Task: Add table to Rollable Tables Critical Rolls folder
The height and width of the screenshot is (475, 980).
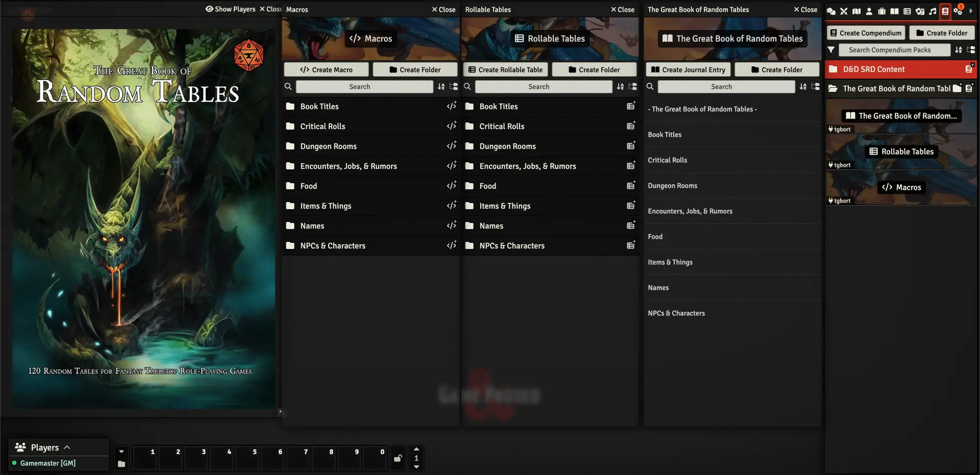Action: click(631, 126)
